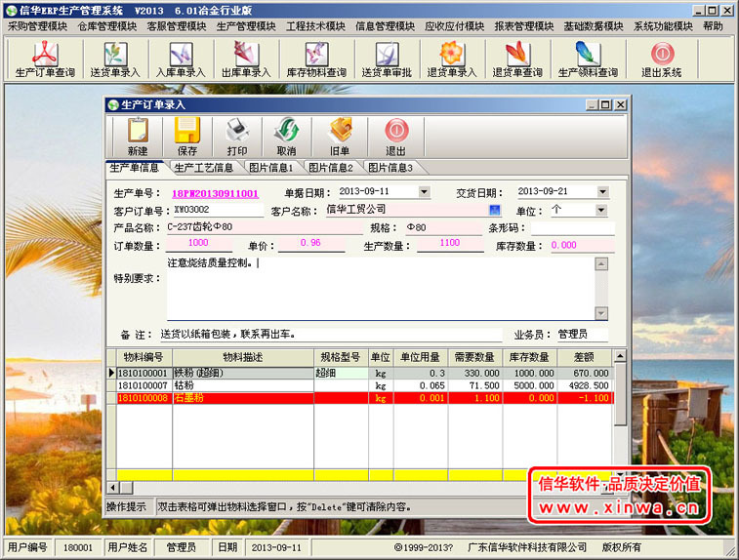The image size is (739, 560).
Task: Click the 退出系统 icon
Action: [x=661, y=59]
